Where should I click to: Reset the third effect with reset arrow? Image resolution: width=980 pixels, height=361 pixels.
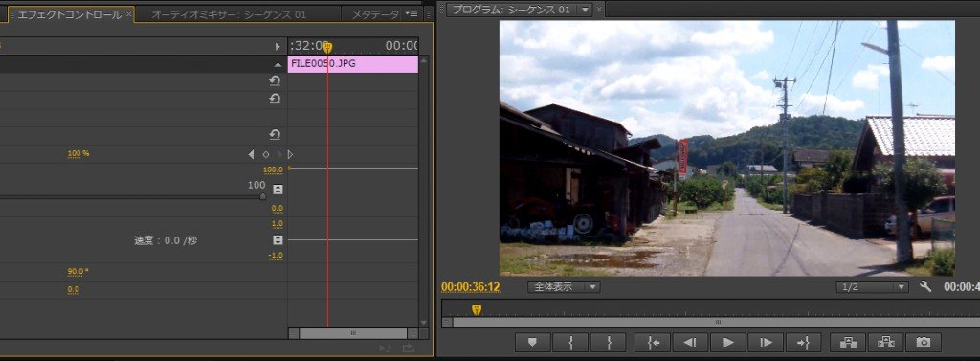coord(275,134)
